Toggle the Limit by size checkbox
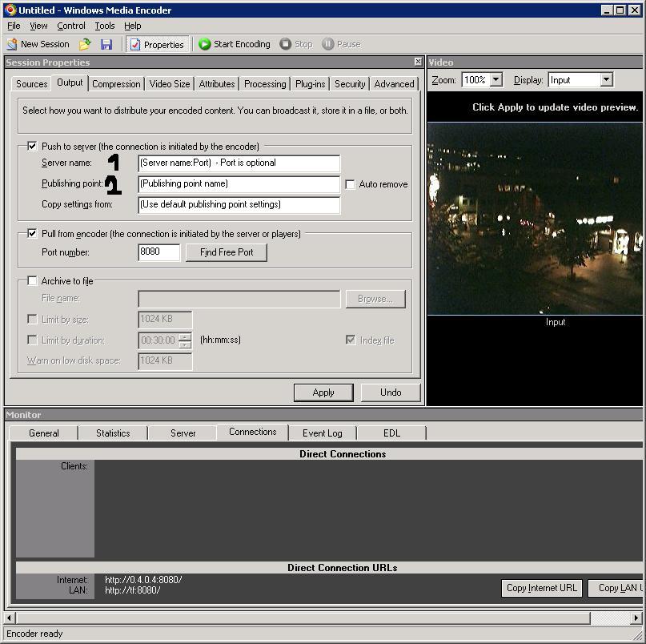646x644 pixels. tap(32, 319)
